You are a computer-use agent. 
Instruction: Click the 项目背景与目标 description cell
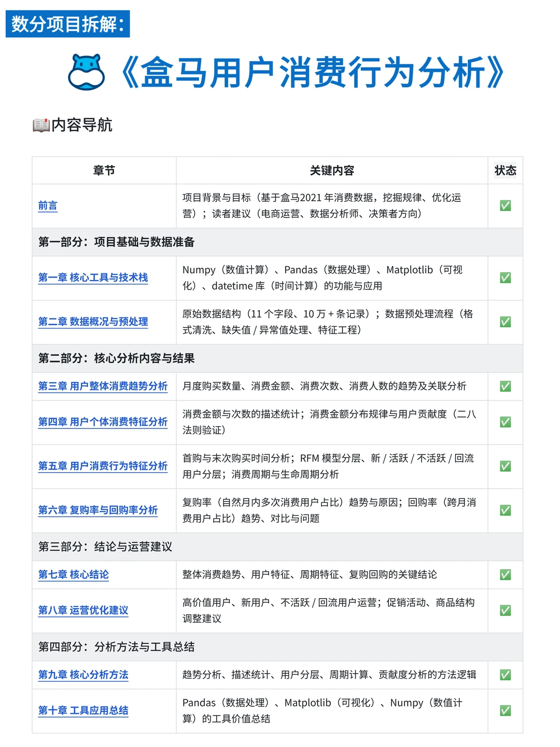click(332, 206)
